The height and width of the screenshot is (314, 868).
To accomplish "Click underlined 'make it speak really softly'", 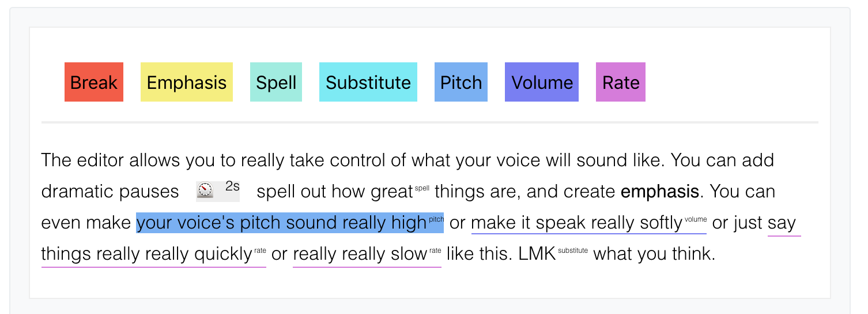I will [x=576, y=223].
